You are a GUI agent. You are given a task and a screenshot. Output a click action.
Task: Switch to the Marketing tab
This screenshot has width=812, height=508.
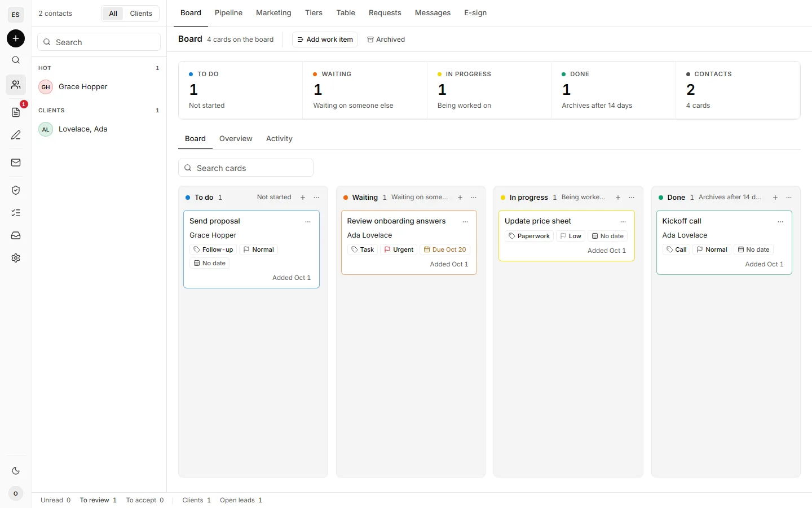pyautogui.click(x=273, y=13)
